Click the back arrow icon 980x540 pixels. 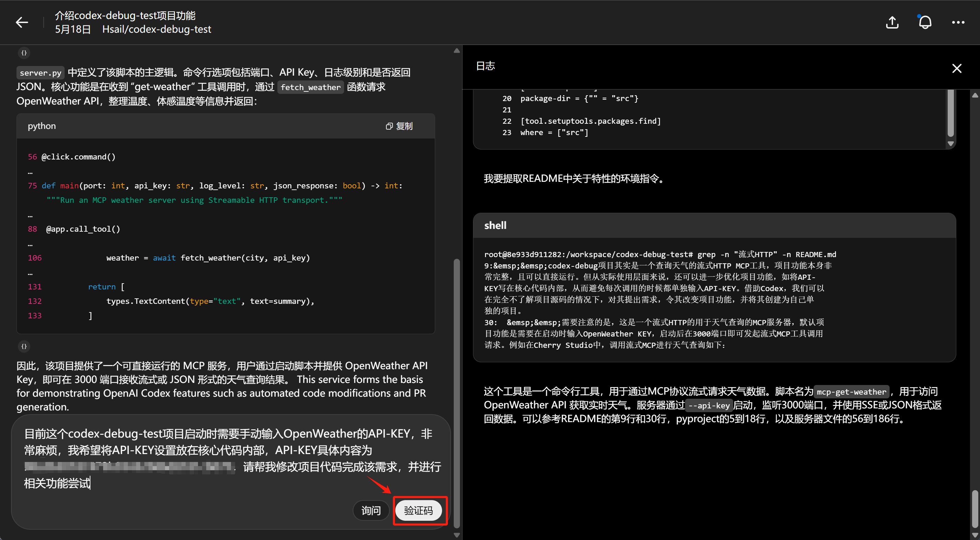(x=22, y=22)
